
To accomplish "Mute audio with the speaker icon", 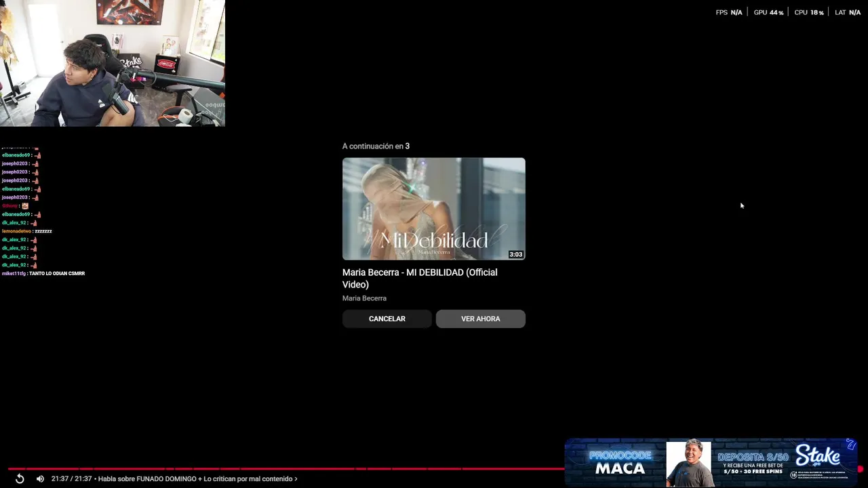I will pyautogui.click(x=40, y=479).
